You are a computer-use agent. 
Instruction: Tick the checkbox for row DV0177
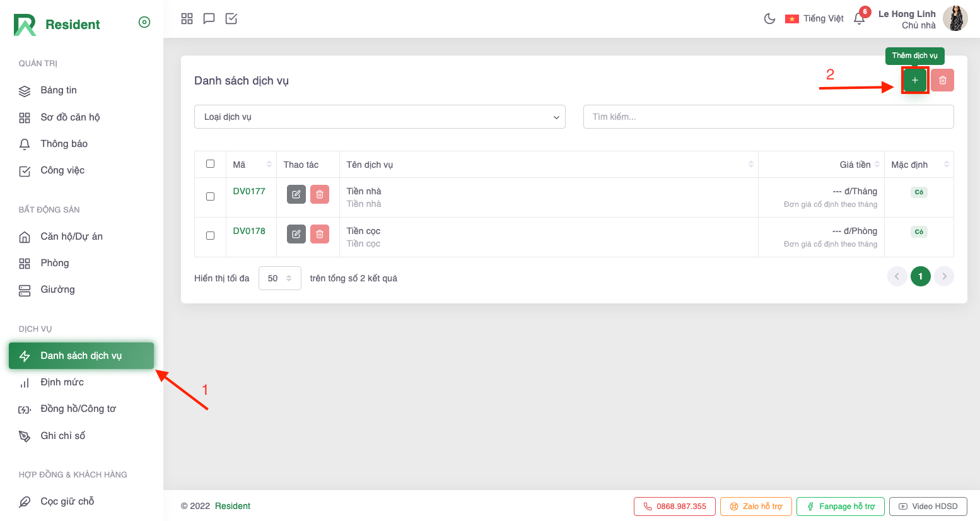211,196
